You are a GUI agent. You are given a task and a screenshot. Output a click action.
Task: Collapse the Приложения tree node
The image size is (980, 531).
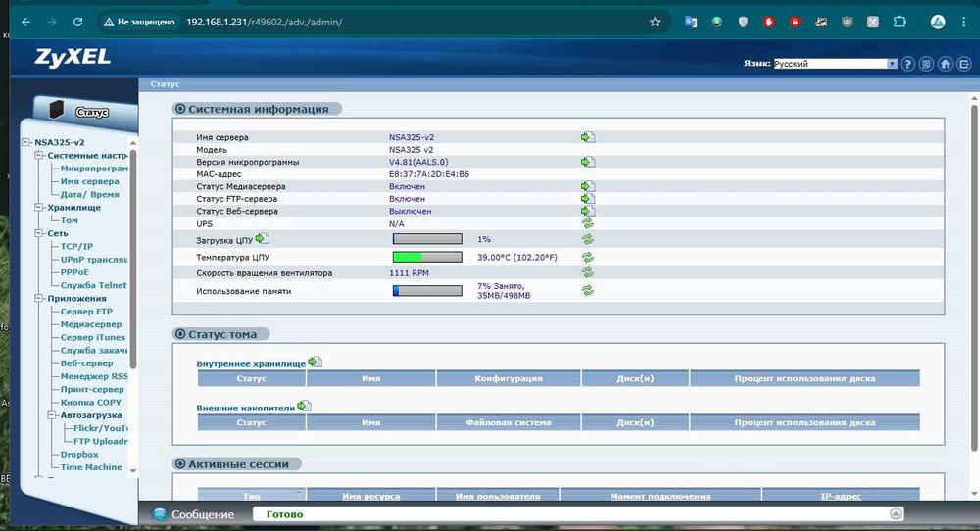click(40, 299)
